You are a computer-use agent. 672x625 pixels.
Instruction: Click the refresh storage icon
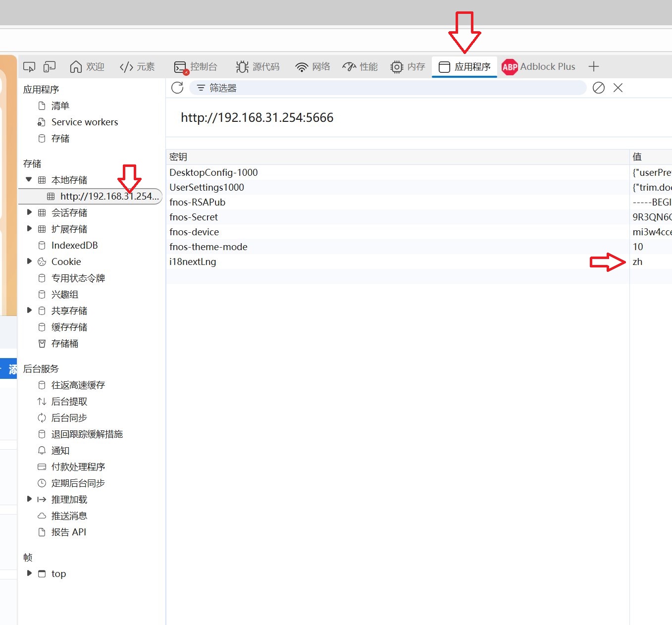click(x=177, y=88)
